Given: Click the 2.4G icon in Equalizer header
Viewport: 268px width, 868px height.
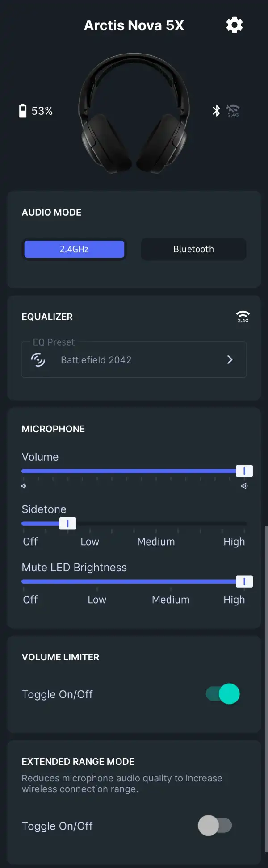Looking at the screenshot, I should (x=243, y=317).
